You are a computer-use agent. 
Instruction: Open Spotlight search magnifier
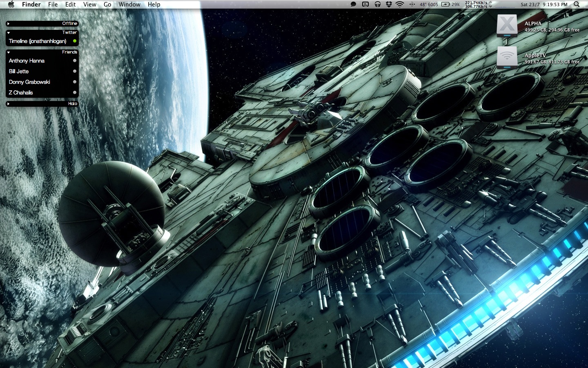pyautogui.click(x=577, y=4)
